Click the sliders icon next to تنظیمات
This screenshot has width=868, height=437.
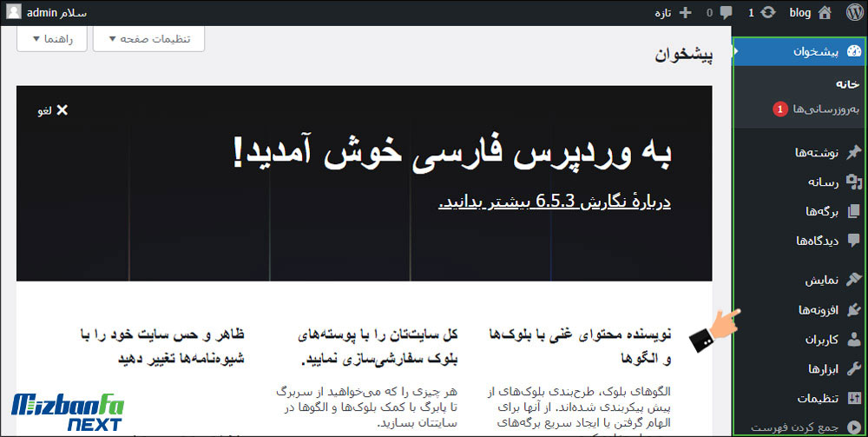[x=854, y=398]
